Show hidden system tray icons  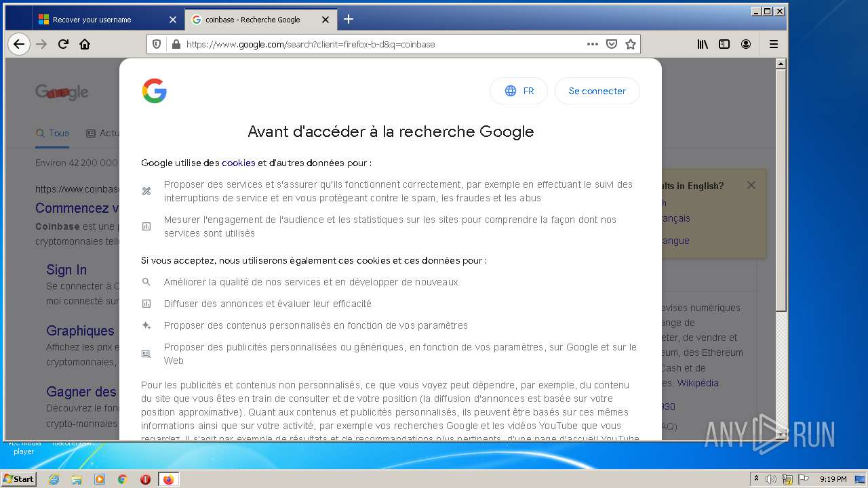pos(756,479)
